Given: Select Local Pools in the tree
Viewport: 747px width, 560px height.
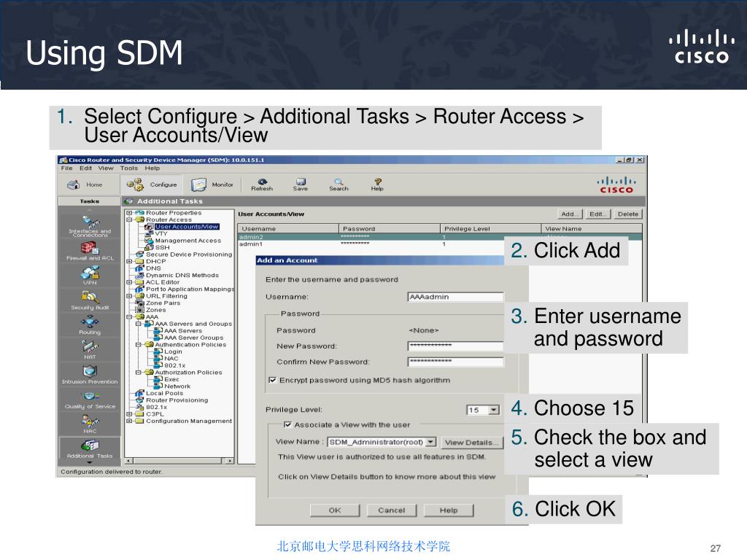Looking at the screenshot, I should click(x=164, y=393).
